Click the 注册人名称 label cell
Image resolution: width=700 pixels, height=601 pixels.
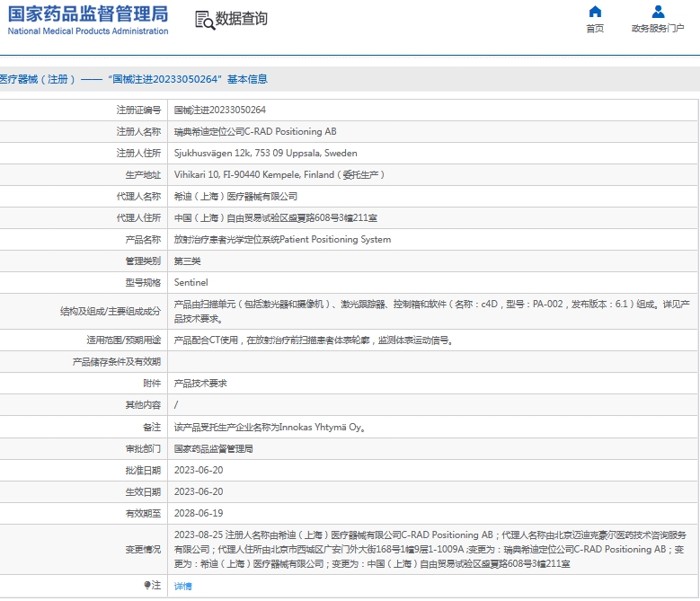tap(138, 132)
